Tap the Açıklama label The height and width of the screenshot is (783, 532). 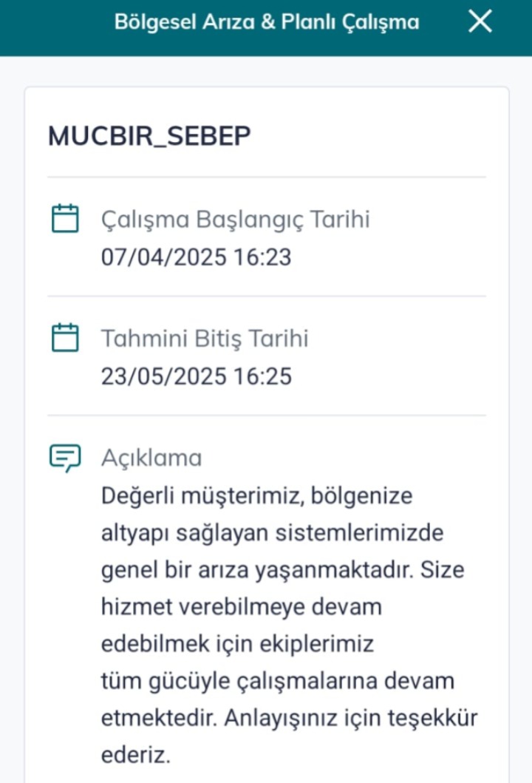click(151, 458)
